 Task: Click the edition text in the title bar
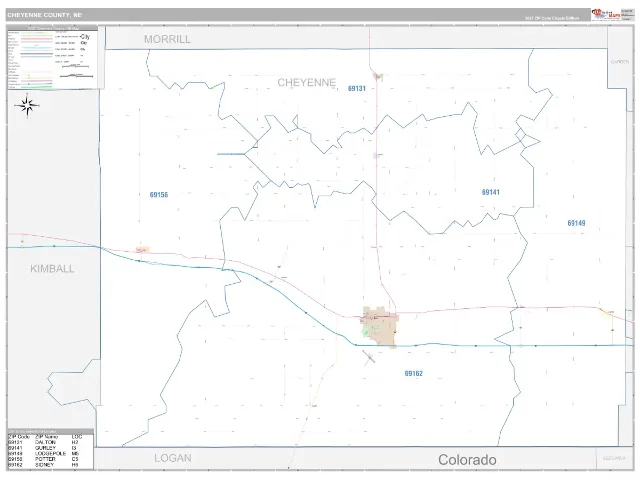tap(552, 18)
